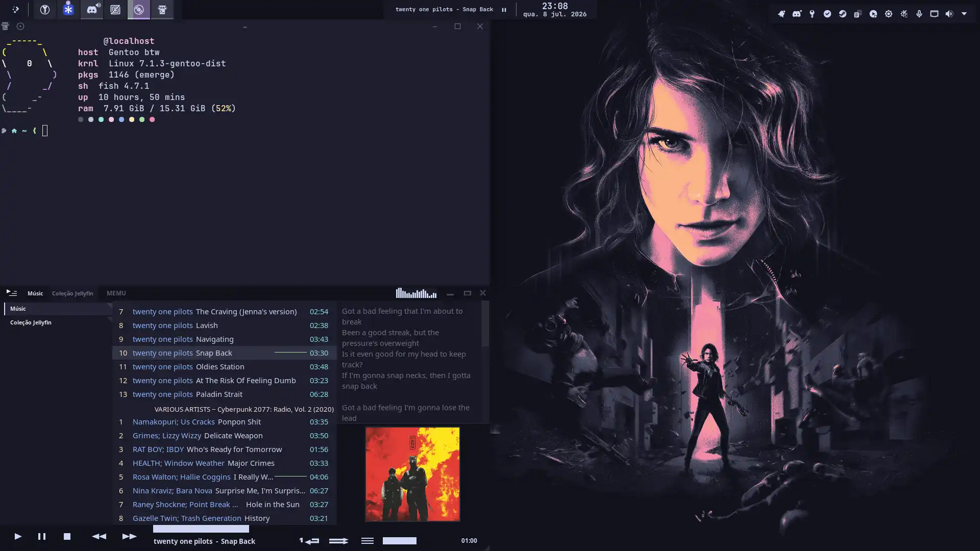980x551 pixels.
Task: Select the track Paladin Strait
Action: pyautogui.click(x=225, y=394)
